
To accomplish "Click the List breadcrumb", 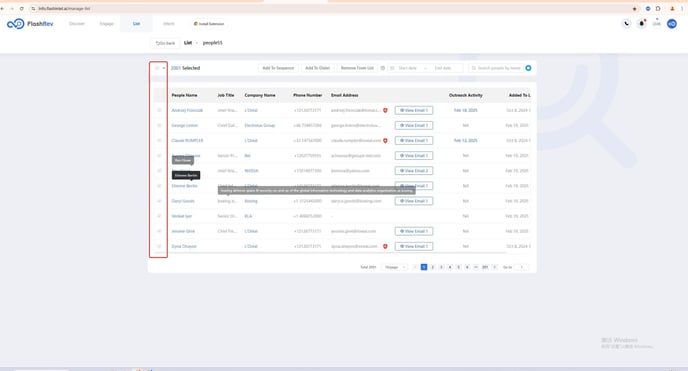I will (188, 43).
